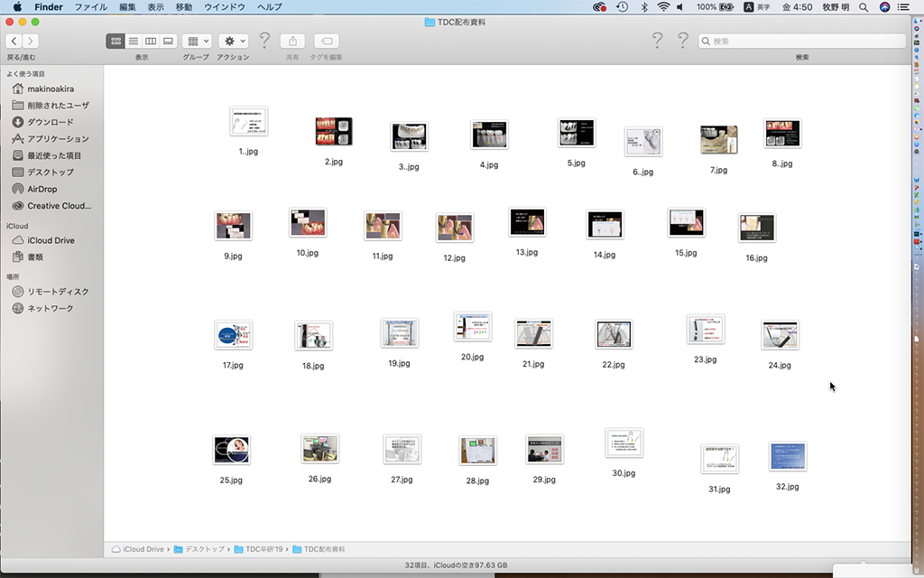Open the ヘルプ menu
Image resolution: width=924 pixels, height=578 pixels.
click(270, 7)
